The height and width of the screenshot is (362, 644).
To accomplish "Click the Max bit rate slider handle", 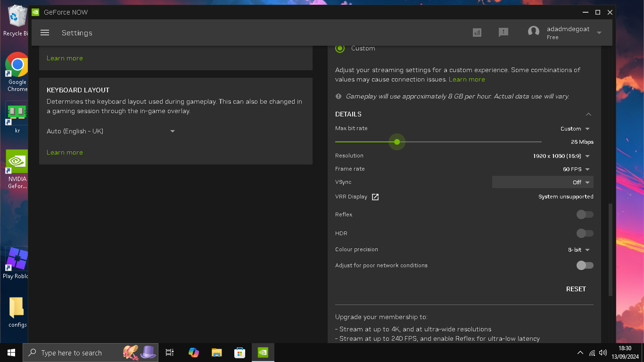I will pos(397,142).
